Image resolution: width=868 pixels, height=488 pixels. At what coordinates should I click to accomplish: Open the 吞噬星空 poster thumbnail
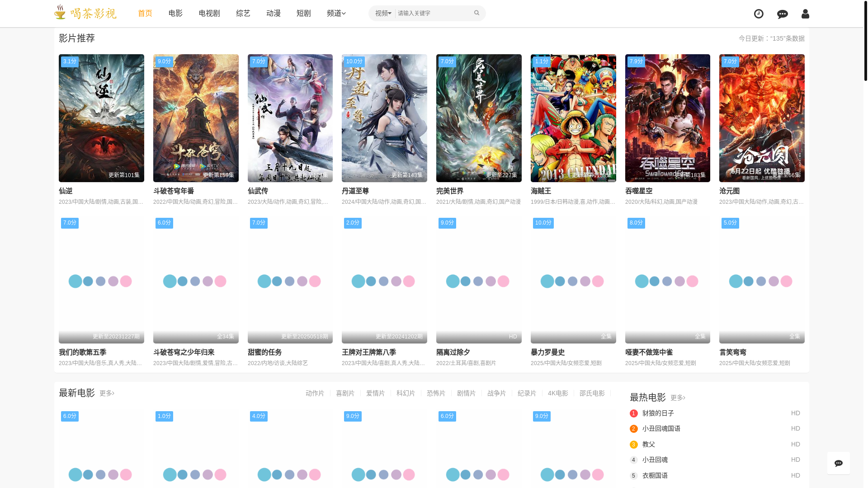pyautogui.click(x=668, y=118)
